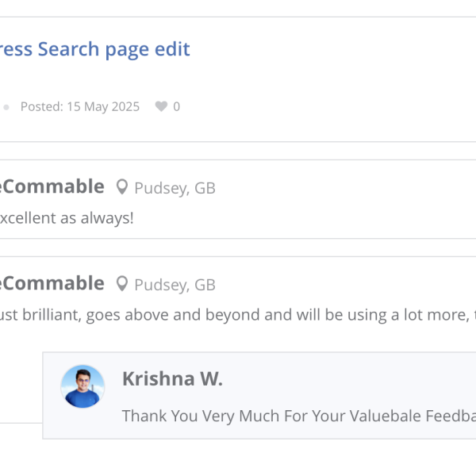Open eCommable profile above the "brilliant" review
This screenshot has width=476, height=476.
[52, 283]
